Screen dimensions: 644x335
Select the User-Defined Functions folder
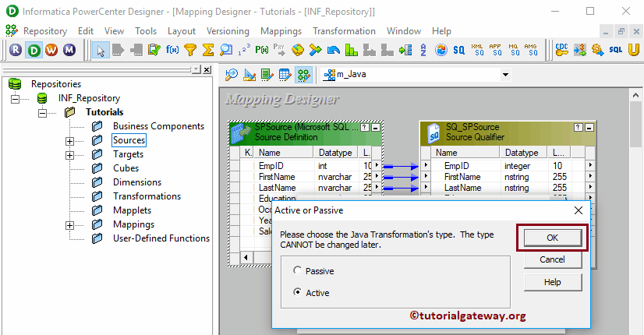point(161,238)
